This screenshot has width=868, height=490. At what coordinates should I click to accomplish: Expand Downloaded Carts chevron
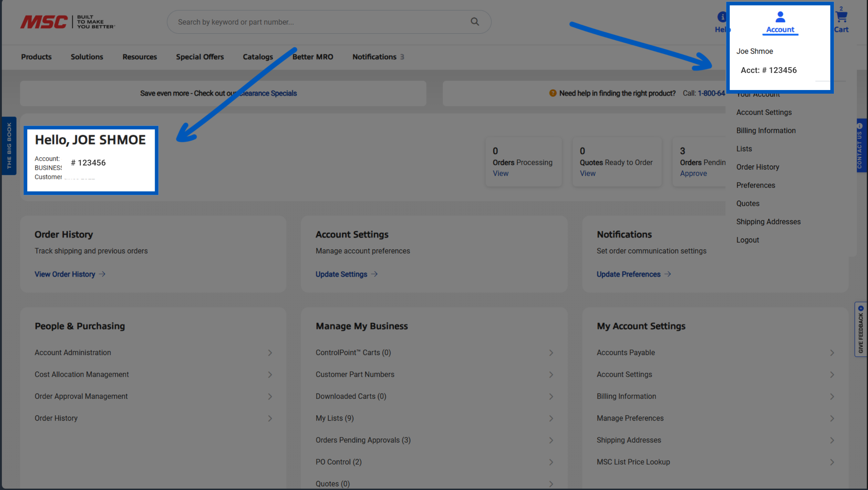(551, 396)
